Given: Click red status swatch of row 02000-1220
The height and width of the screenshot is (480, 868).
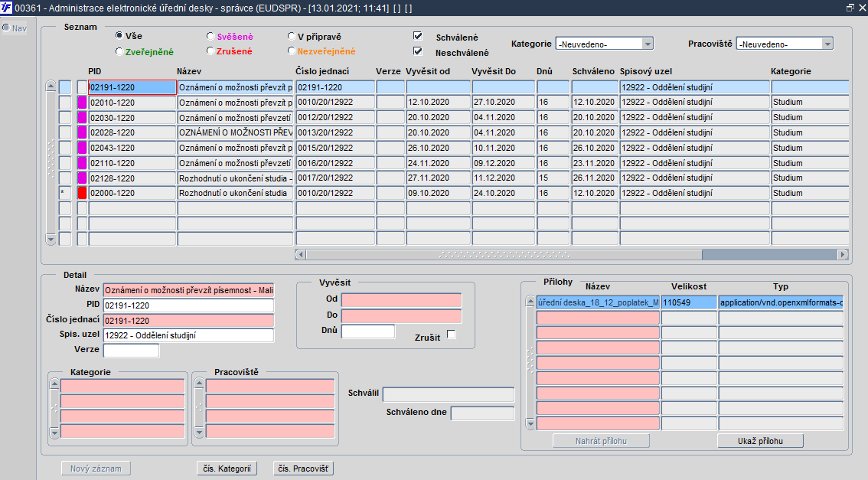Looking at the screenshot, I should (82, 193).
